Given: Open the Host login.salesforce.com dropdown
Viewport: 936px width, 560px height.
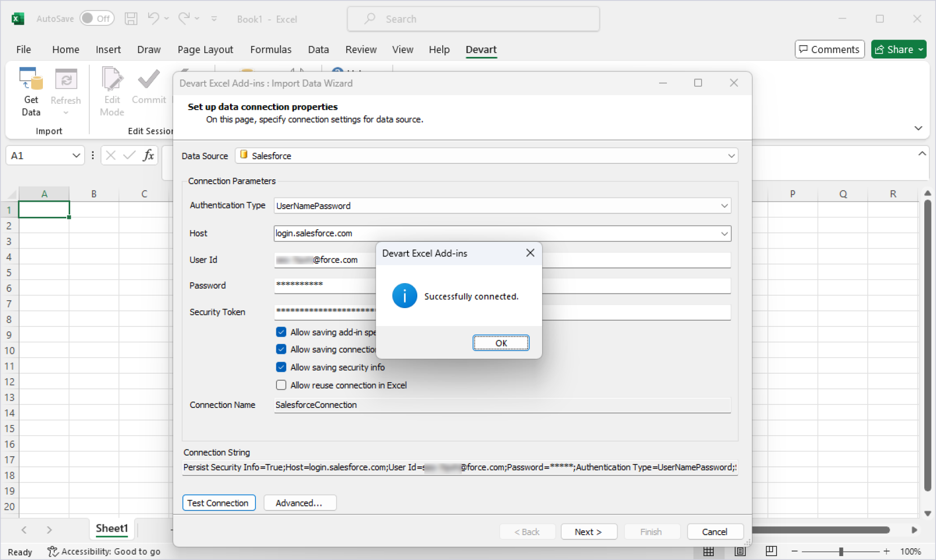Looking at the screenshot, I should coord(724,233).
